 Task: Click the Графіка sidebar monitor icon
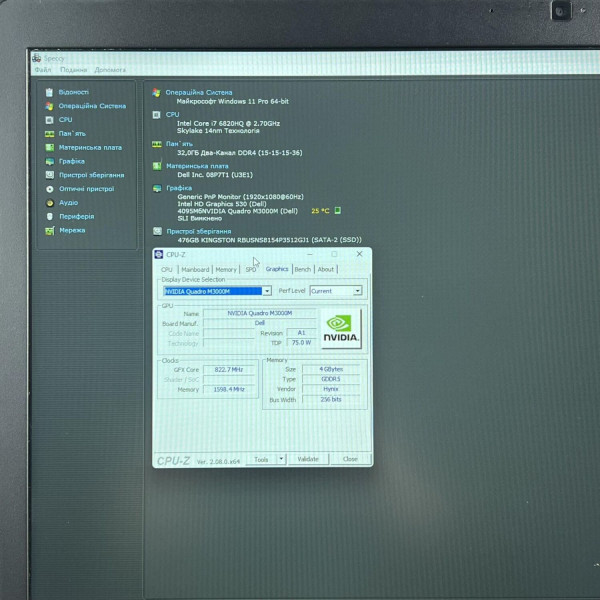tap(50, 161)
